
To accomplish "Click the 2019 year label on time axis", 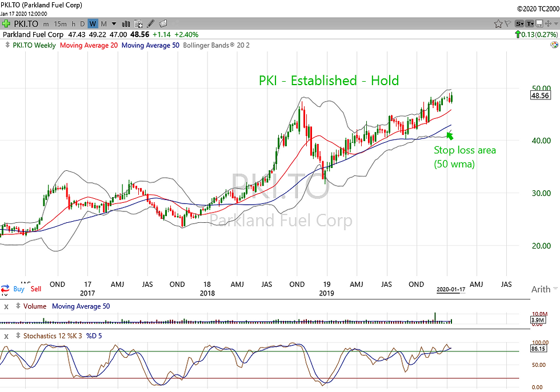I will click(x=326, y=294).
